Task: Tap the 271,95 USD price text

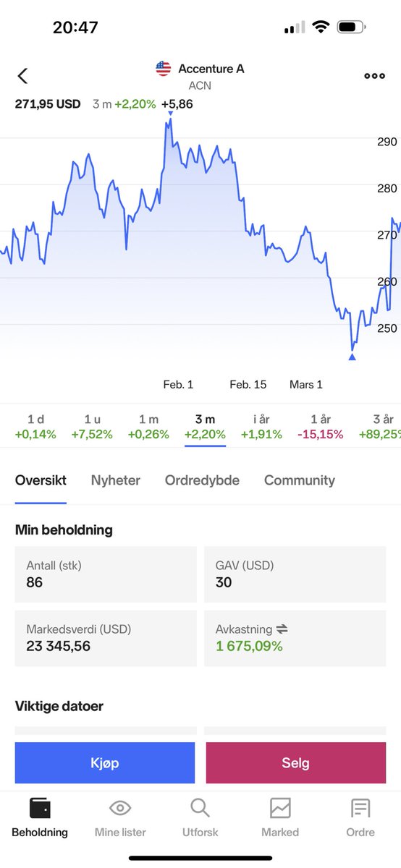Action: [x=48, y=103]
